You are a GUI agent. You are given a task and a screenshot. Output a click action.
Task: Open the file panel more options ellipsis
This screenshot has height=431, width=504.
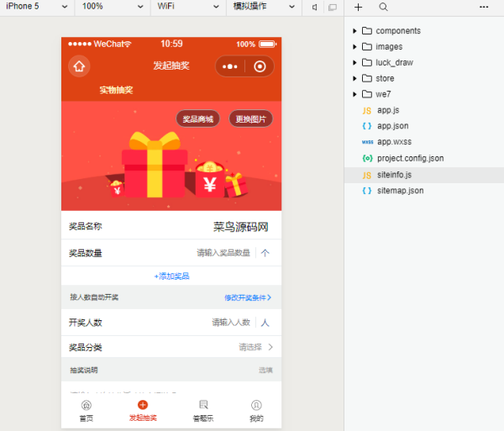pyautogui.click(x=484, y=7)
